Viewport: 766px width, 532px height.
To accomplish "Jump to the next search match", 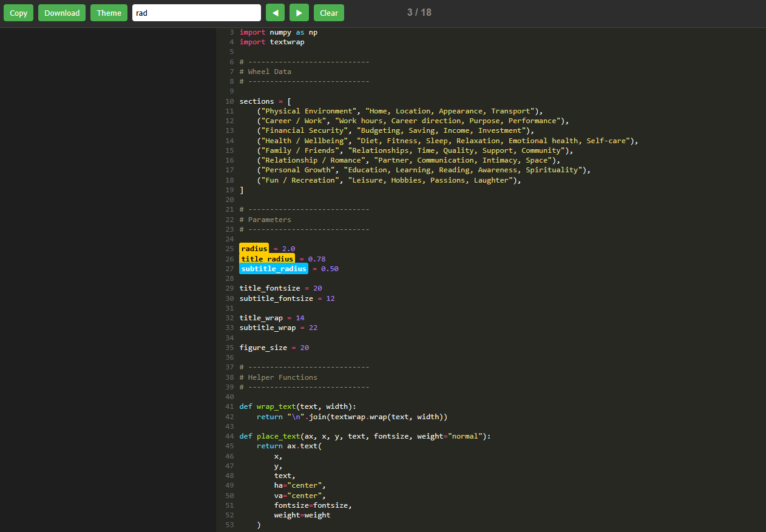I will click(x=299, y=13).
